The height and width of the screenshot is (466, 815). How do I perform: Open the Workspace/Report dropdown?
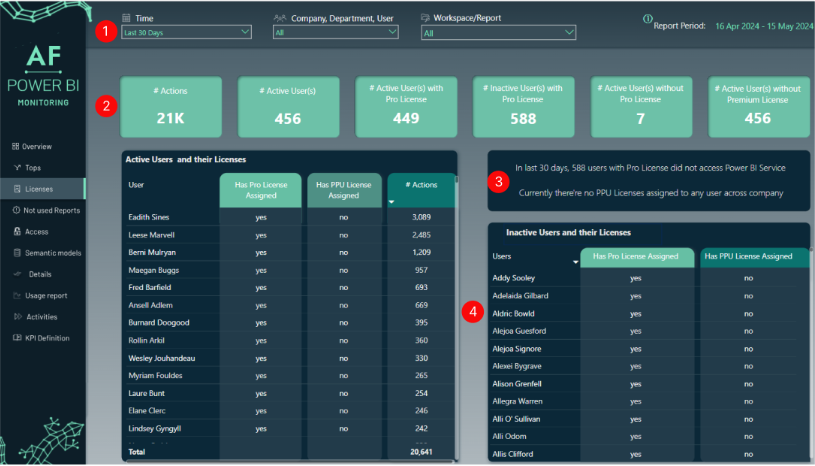(x=498, y=33)
